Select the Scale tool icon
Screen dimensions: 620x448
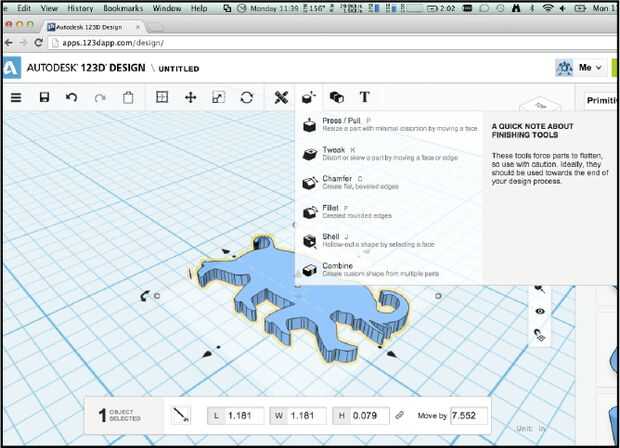218,97
